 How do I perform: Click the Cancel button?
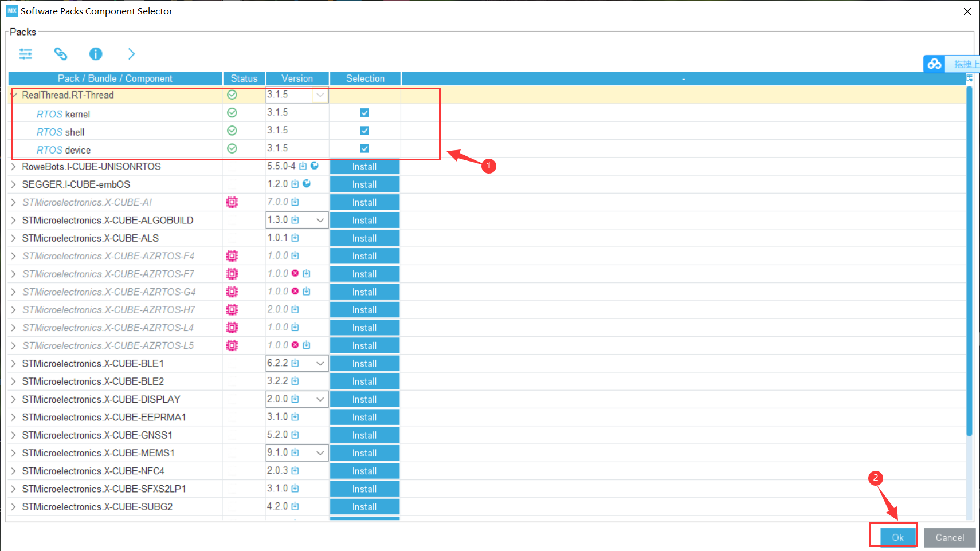pos(950,537)
